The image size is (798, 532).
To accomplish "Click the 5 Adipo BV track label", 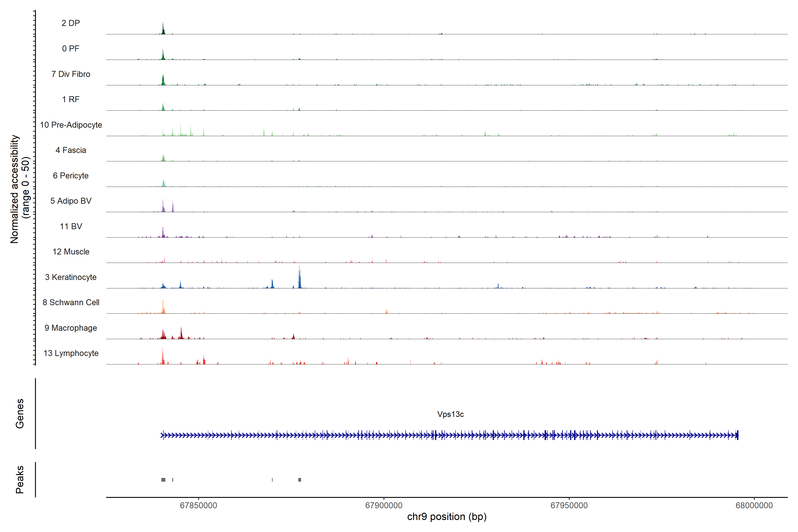I will [70, 201].
